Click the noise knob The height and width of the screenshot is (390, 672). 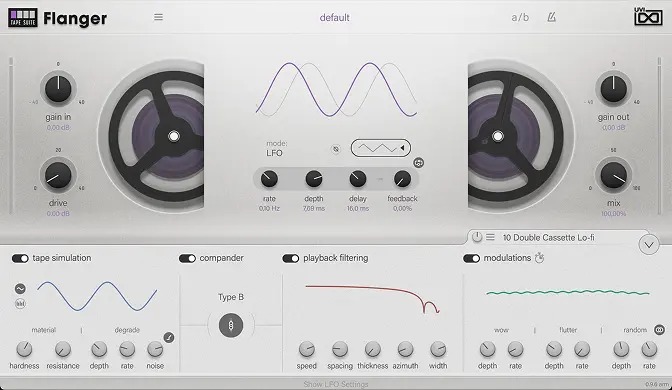[x=155, y=349]
